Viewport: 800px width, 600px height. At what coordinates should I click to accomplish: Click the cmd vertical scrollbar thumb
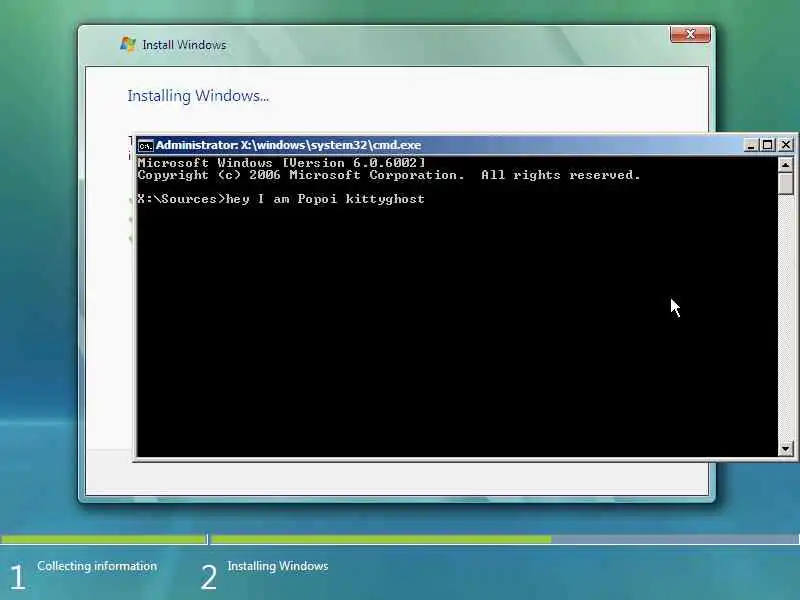(785, 184)
